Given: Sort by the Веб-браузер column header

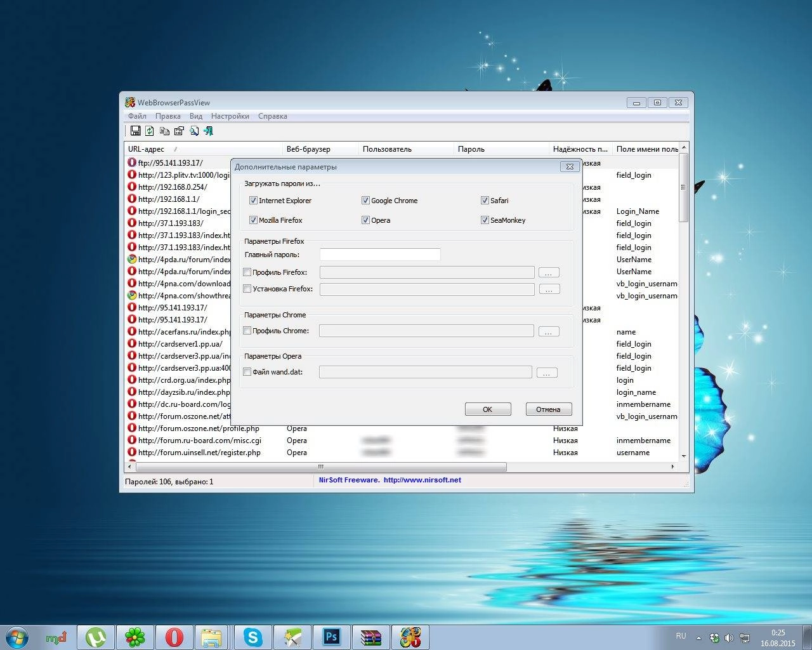Looking at the screenshot, I should click(321, 149).
